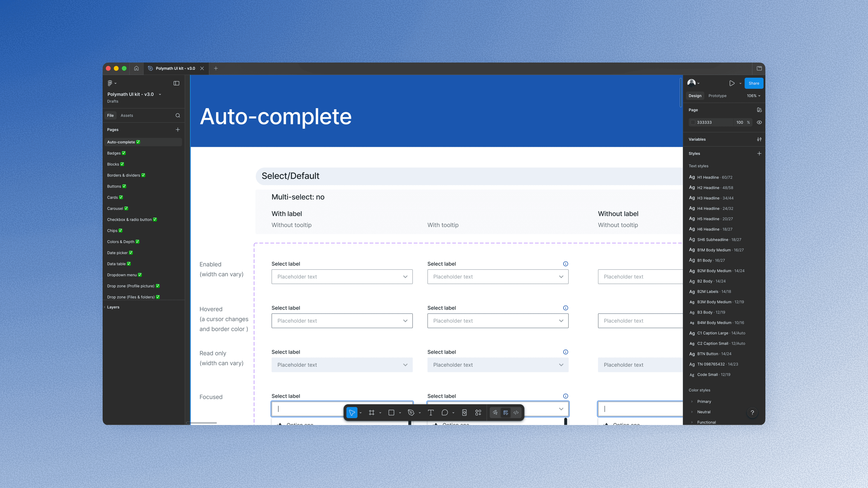Open the Assets tab
This screenshot has width=868, height=488.
coord(127,115)
